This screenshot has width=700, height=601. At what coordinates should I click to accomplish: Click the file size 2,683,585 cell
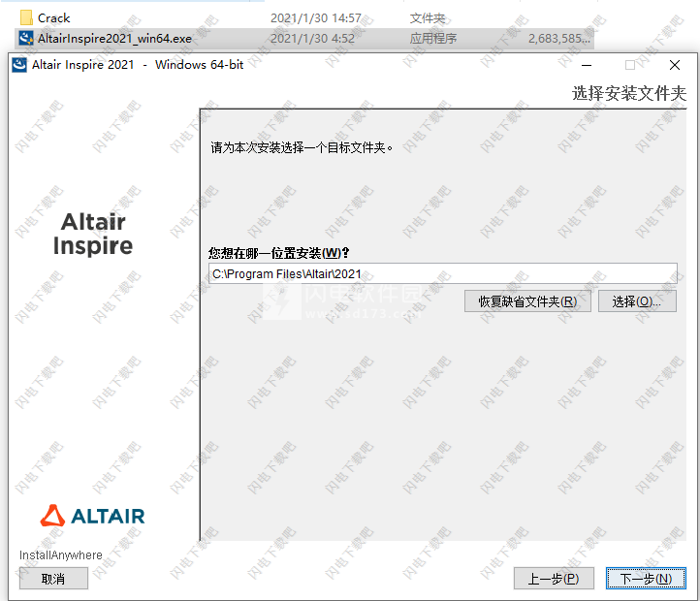[x=558, y=39]
